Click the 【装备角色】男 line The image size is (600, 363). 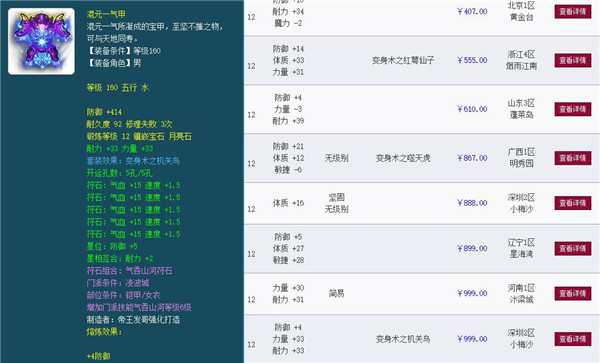click(114, 63)
